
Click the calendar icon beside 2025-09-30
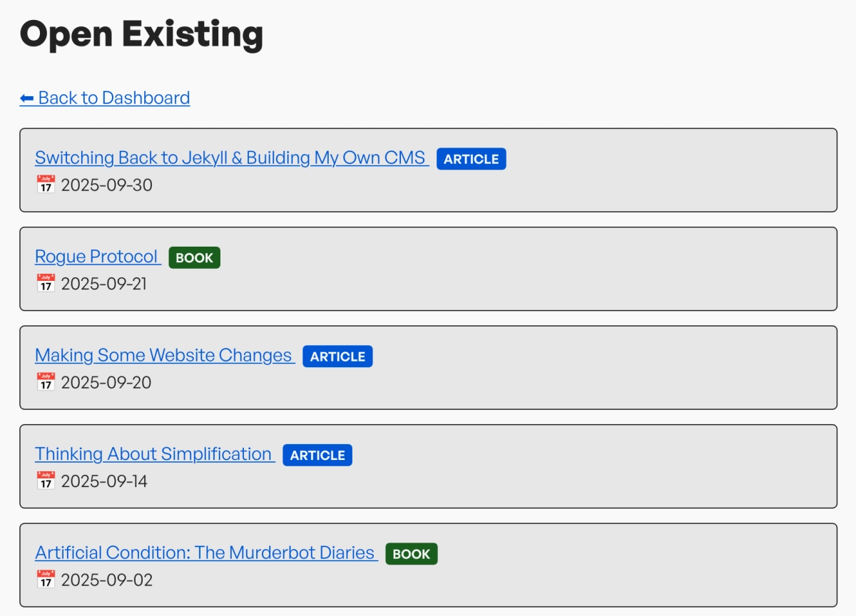pyautogui.click(x=46, y=185)
